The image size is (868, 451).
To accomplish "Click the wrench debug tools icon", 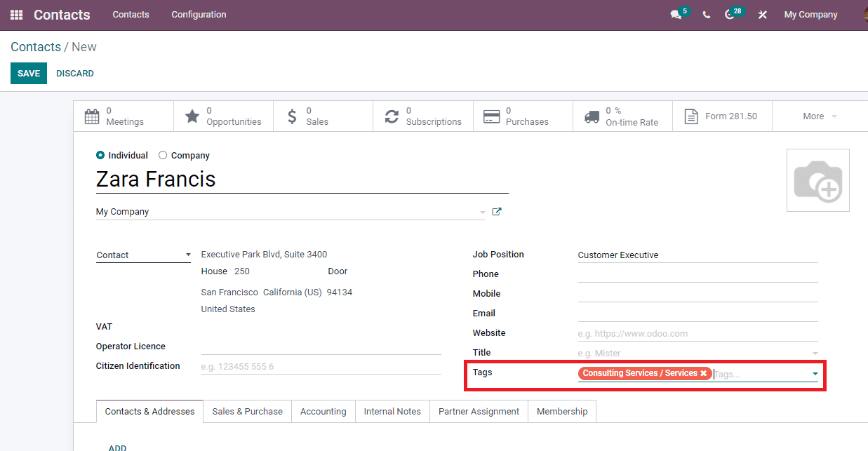I will click(762, 15).
